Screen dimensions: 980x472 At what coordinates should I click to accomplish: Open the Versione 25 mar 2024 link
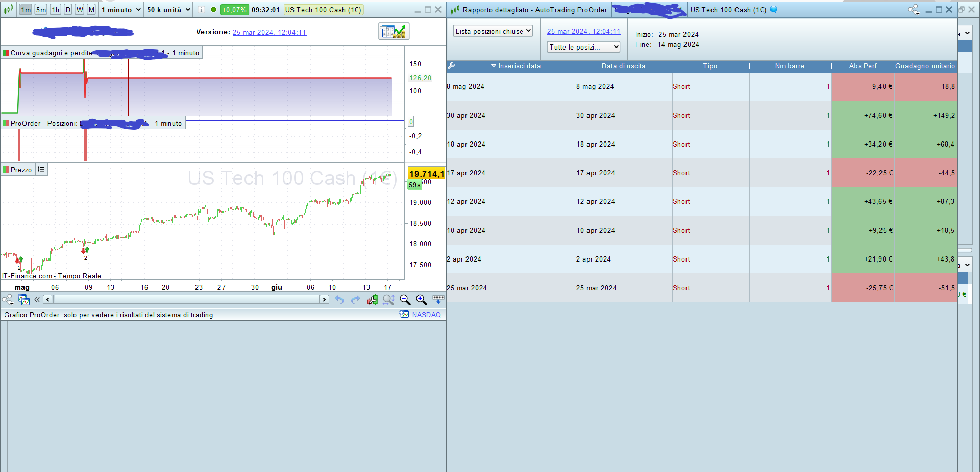tap(269, 32)
